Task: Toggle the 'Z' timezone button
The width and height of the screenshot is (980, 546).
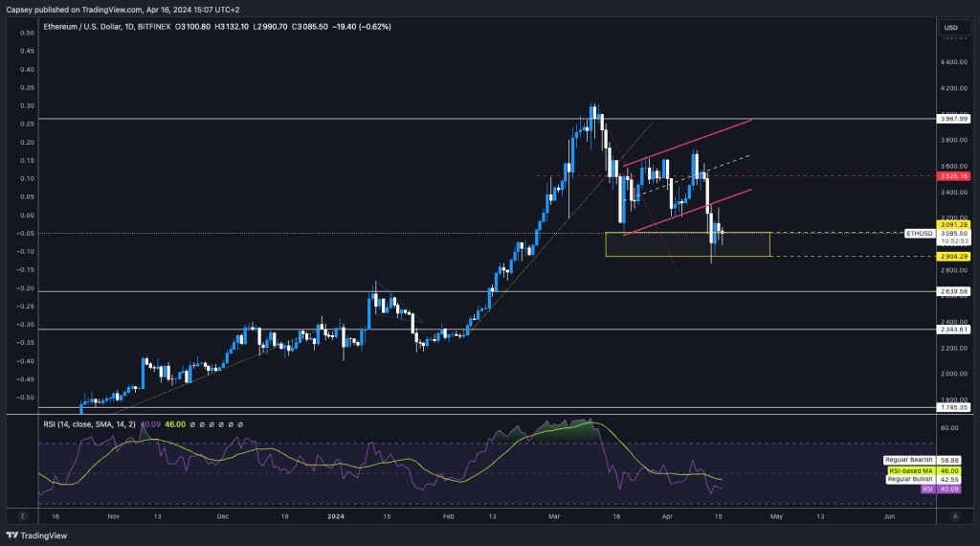Action: point(15,515)
